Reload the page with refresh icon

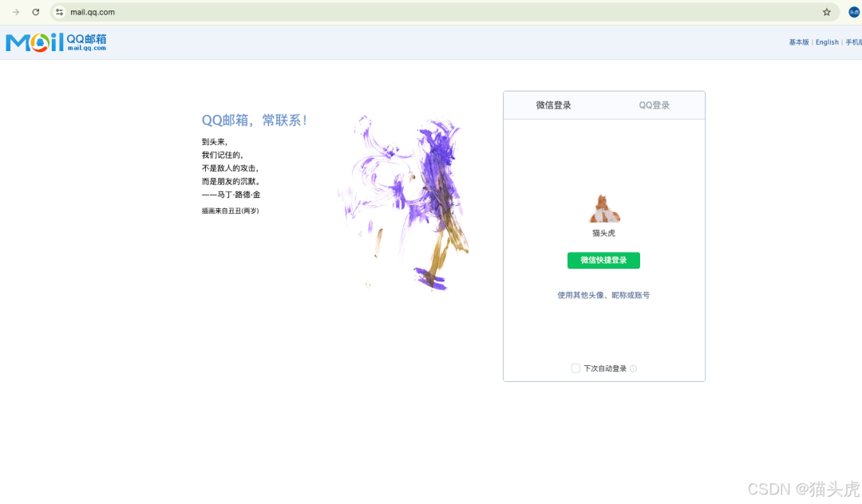click(x=36, y=12)
